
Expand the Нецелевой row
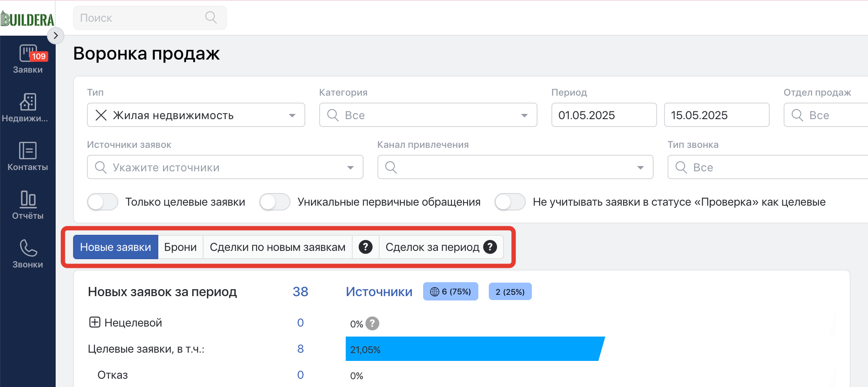tap(95, 322)
